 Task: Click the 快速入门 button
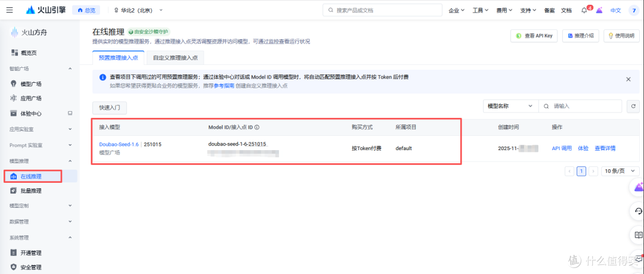click(110, 108)
